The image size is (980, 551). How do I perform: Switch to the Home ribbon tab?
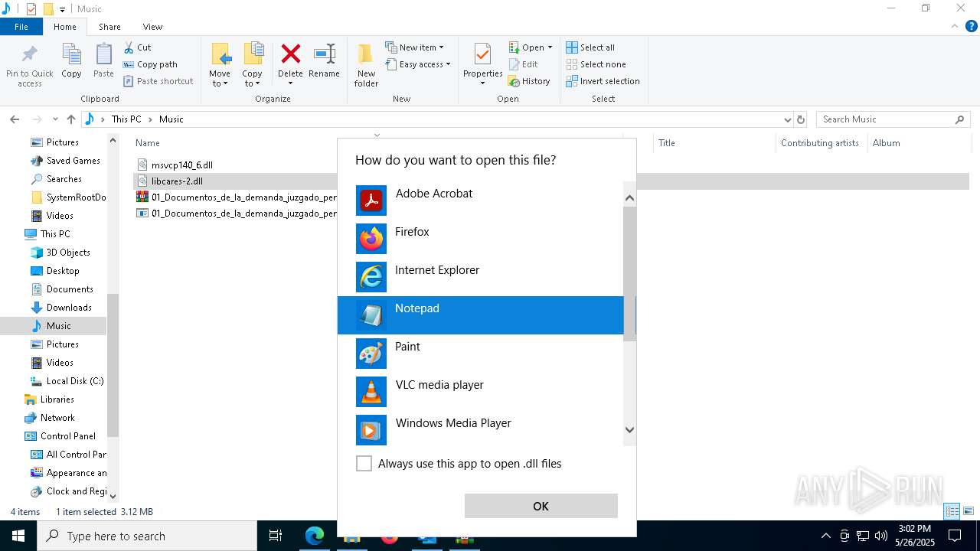[x=65, y=27]
